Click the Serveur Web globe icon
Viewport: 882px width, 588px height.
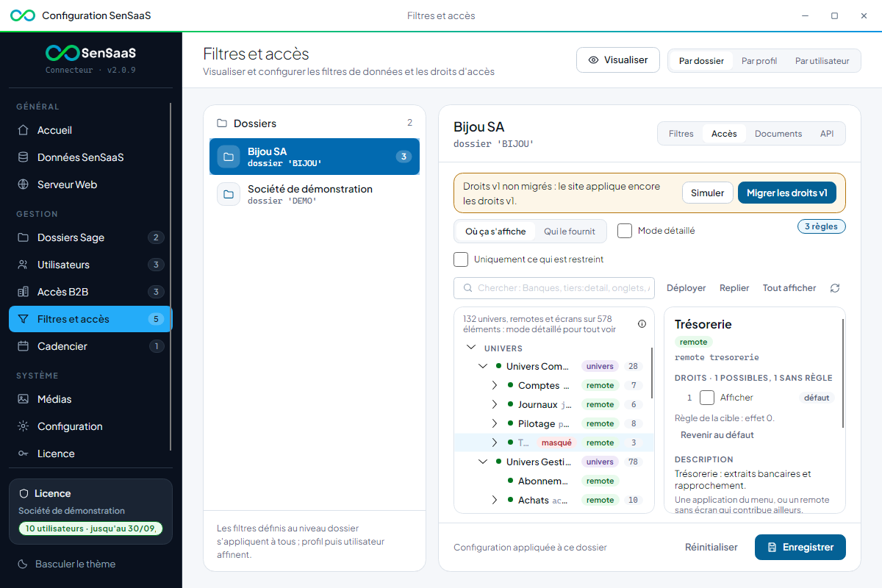(x=23, y=184)
